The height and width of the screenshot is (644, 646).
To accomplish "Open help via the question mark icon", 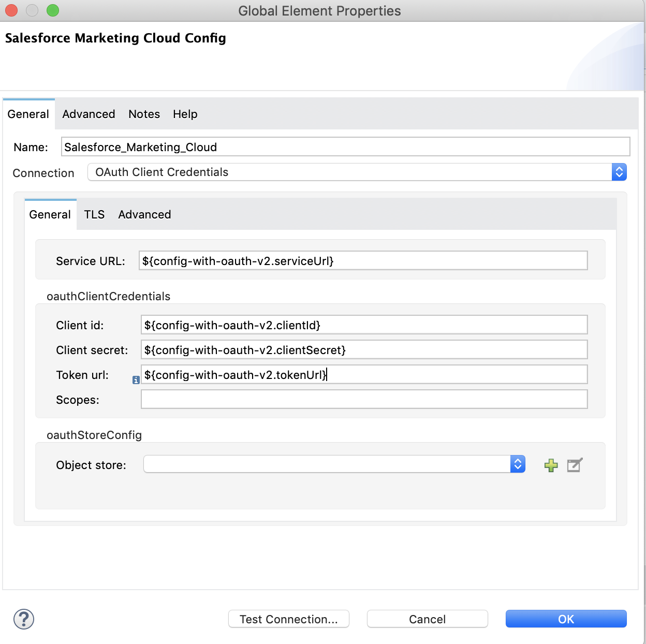I will [x=23, y=619].
